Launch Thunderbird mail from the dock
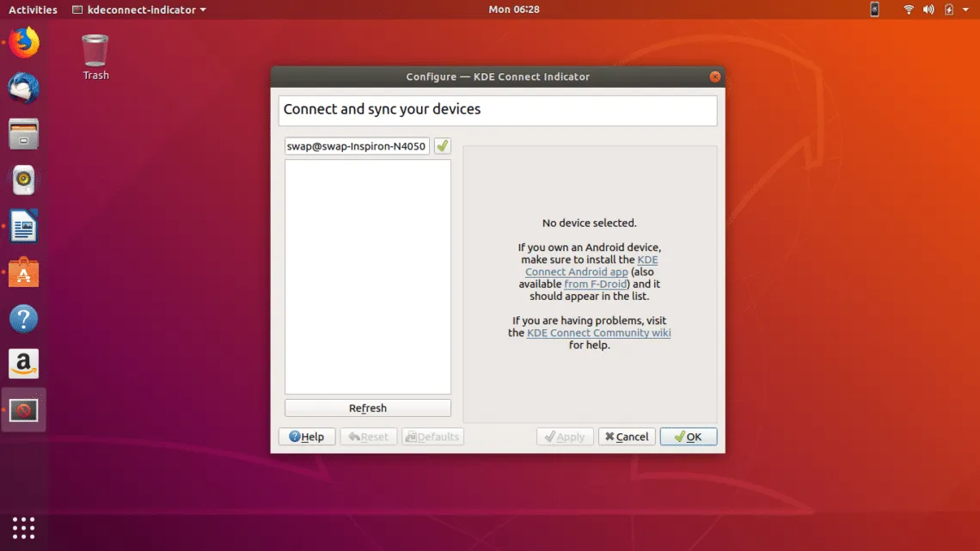Image resolution: width=980 pixels, height=551 pixels. (24, 88)
